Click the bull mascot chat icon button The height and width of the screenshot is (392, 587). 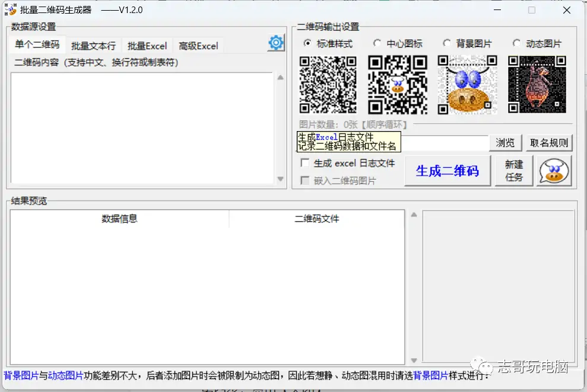554,171
